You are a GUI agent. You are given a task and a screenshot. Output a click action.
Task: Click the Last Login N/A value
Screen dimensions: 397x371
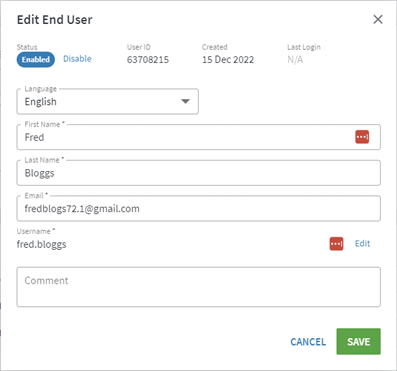coord(295,60)
